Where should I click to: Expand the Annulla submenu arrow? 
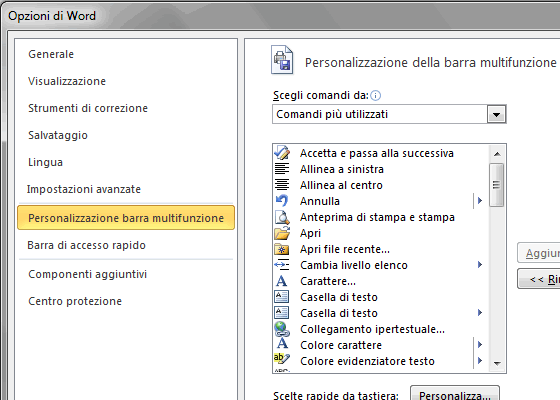[480, 201]
